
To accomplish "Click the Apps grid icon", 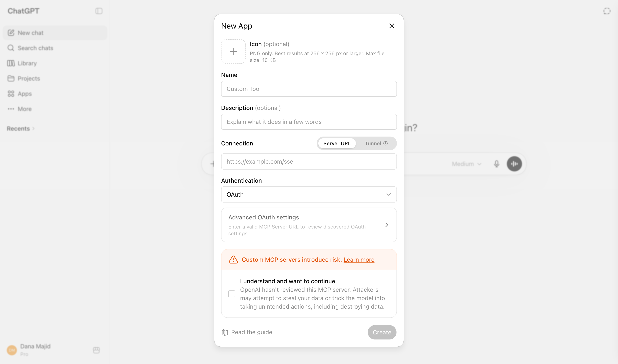I will coord(11,94).
